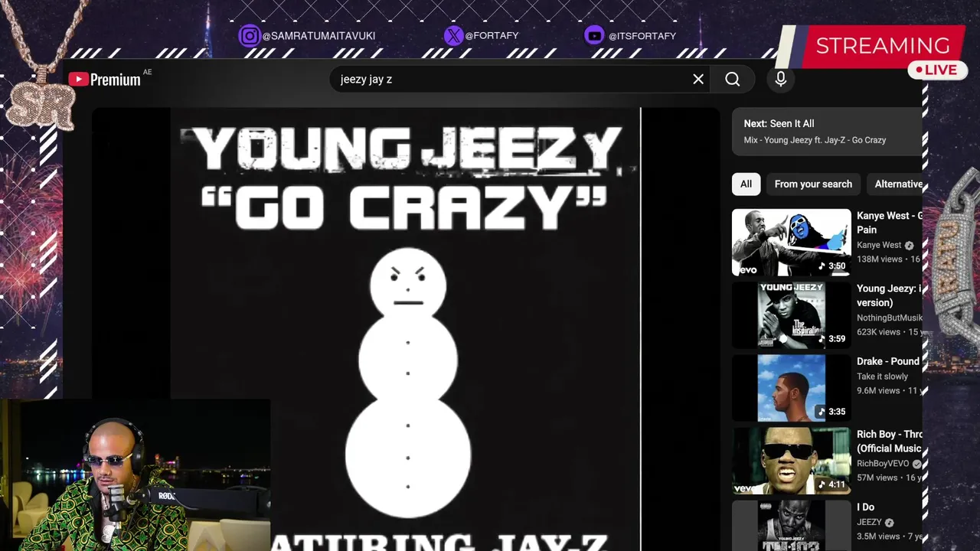
Task: Click the Young Jeezy video title text
Action: [889, 295]
